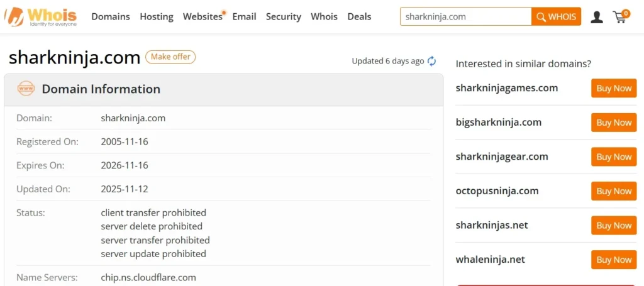Click the Domain value sharkninja.com
This screenshot has height=286, width=644.
coord(133,118)
